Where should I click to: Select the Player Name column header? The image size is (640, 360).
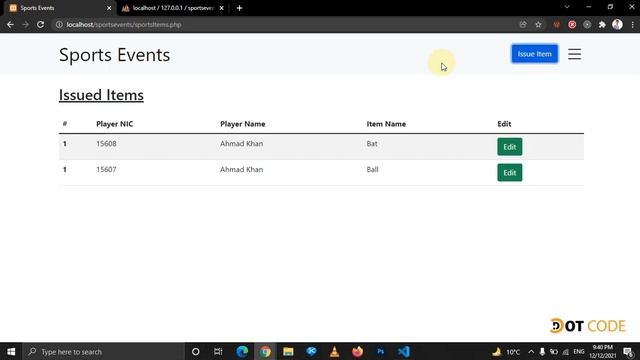(242, 124)
